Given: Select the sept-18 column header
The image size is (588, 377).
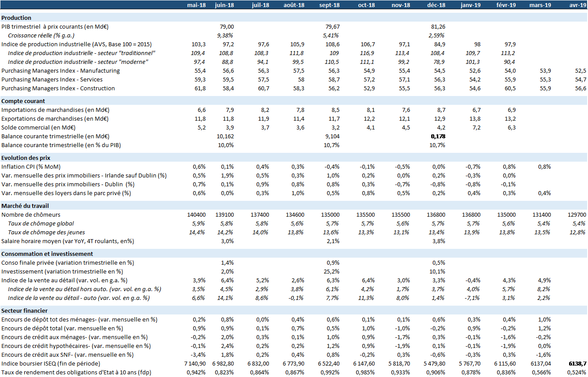Looking at the screenshot, I should tap(329, 5).
